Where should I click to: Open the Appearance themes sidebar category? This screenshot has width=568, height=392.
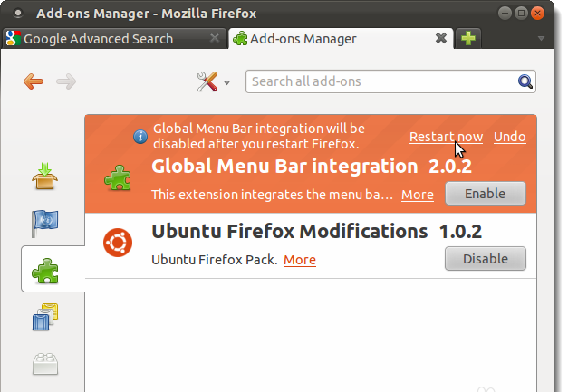tap(45, 317)
